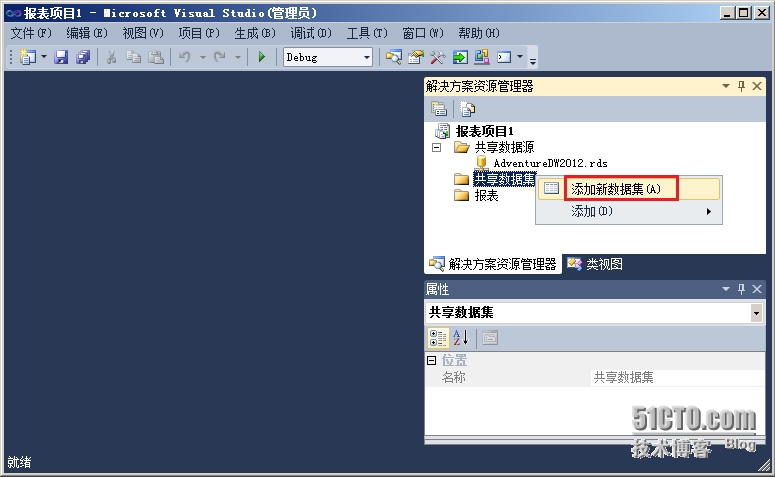Open the 文件(F) menu

[31, 33]
